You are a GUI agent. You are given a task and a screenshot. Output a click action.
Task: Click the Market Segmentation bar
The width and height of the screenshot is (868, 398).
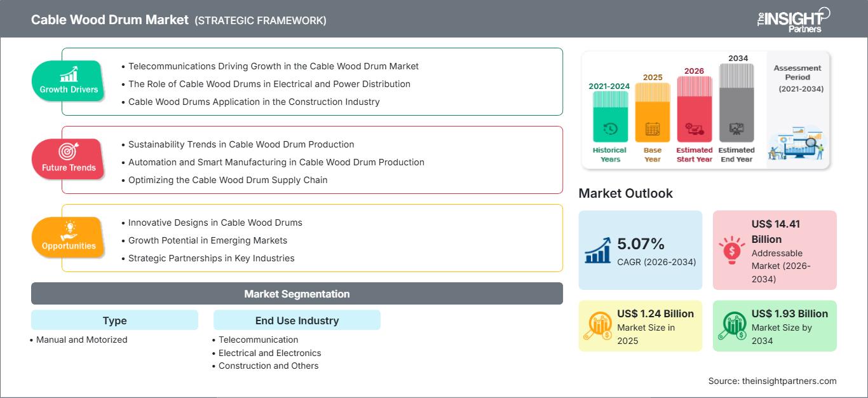pos(297,294)
